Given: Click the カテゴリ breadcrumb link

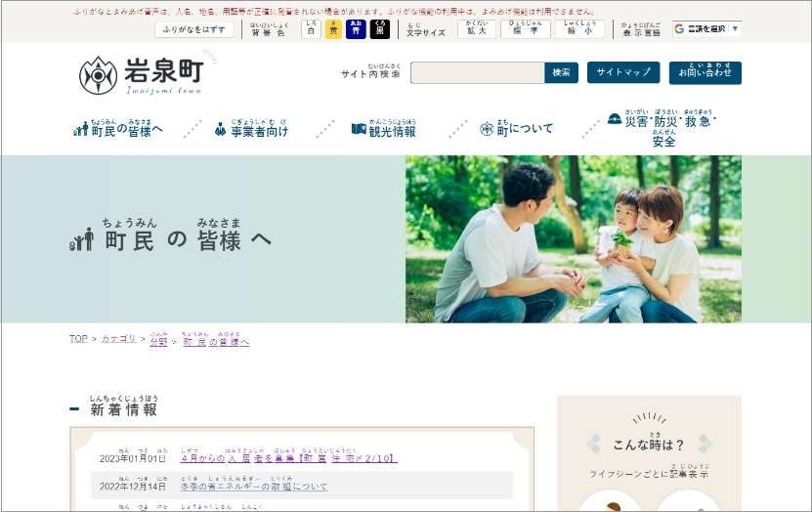Looking at the screenshot, I should tap(118, 339).
